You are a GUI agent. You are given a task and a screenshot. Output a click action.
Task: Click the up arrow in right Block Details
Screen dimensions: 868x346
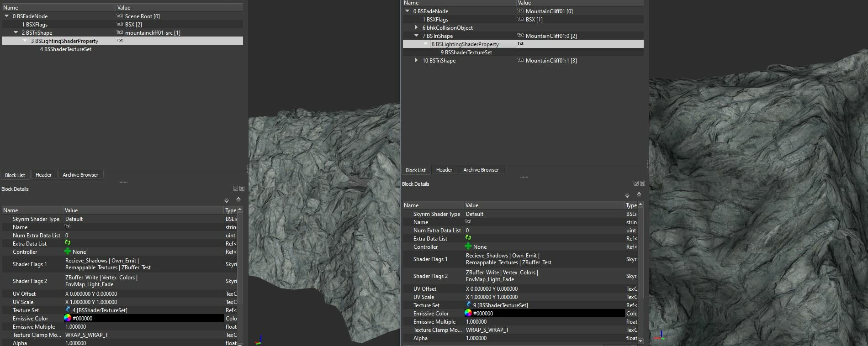639,194
